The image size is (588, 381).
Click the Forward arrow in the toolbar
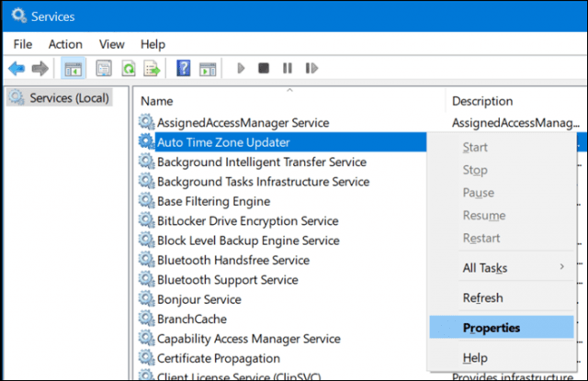click(x=40, y=69)
